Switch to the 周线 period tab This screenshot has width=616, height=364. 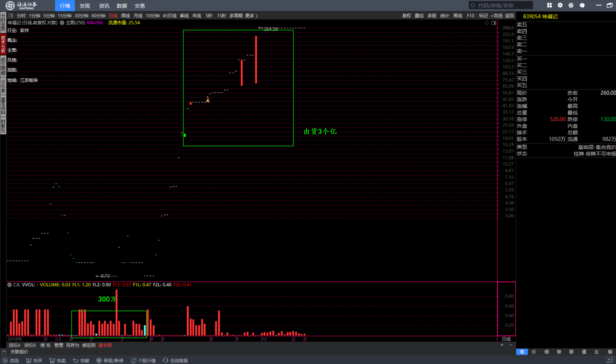[x=125, y=16]
